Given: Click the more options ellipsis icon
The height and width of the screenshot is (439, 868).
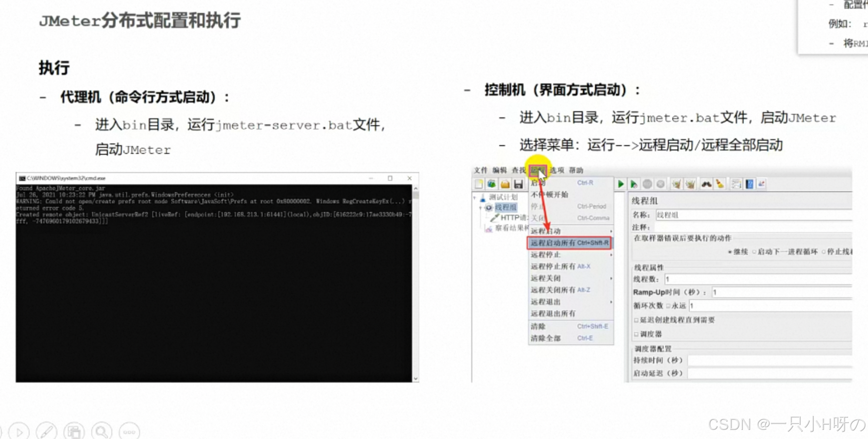Looking at the screenshot, I should [129, 432].
